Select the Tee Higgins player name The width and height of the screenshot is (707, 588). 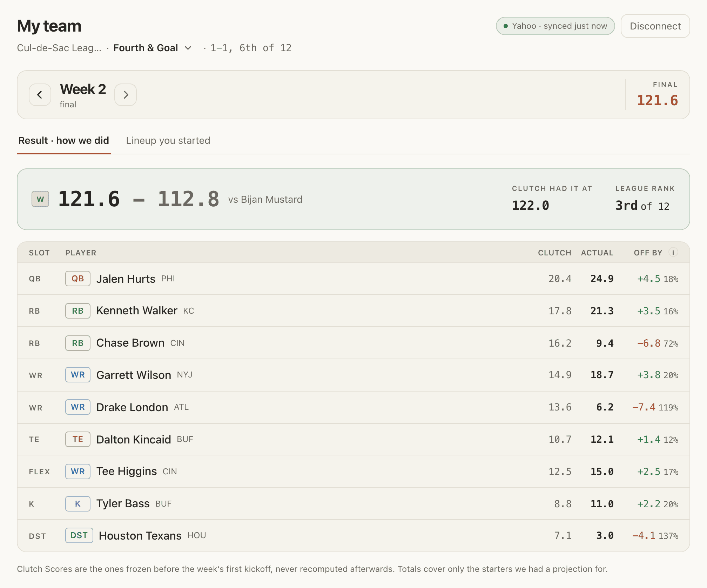(x=127, y=472)
